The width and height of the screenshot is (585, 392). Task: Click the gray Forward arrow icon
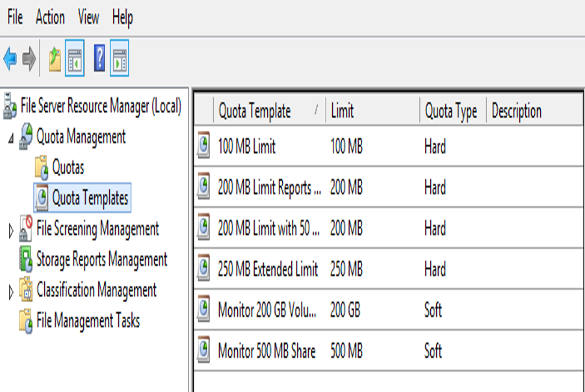point(29,59)
